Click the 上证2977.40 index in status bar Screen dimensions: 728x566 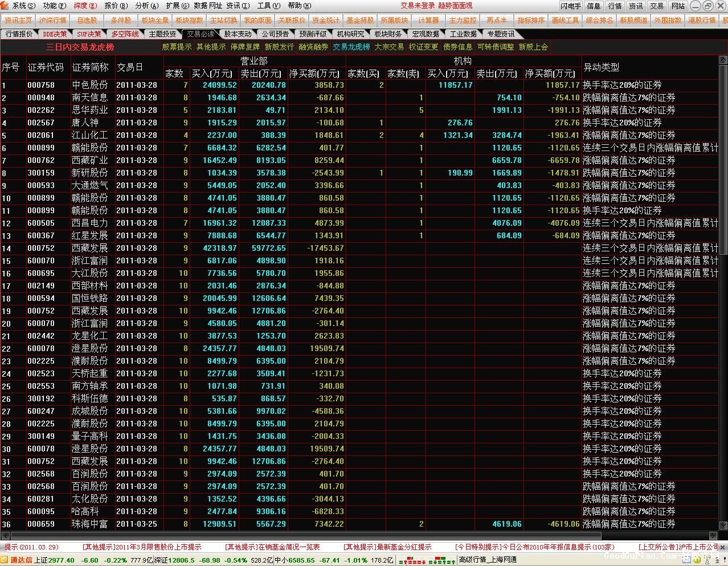click(54, 560)
